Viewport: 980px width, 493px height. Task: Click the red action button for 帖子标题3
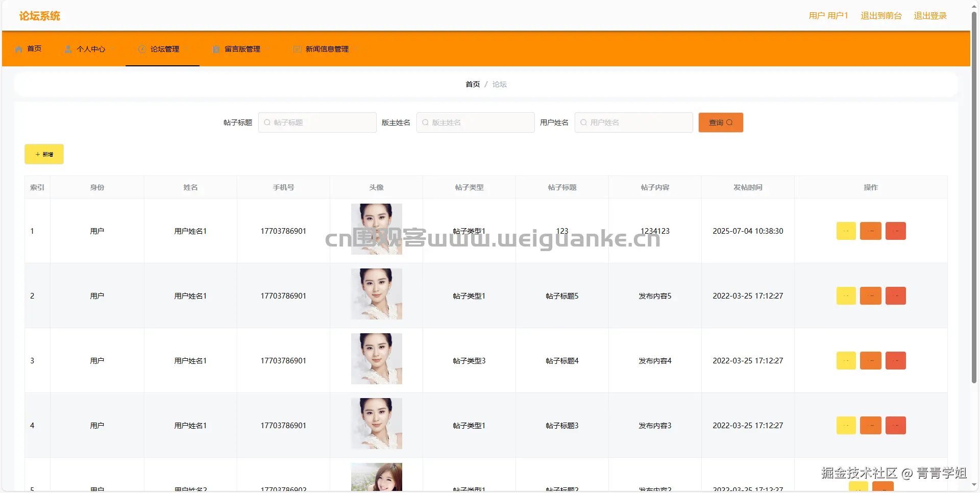[x=896, y=426]
